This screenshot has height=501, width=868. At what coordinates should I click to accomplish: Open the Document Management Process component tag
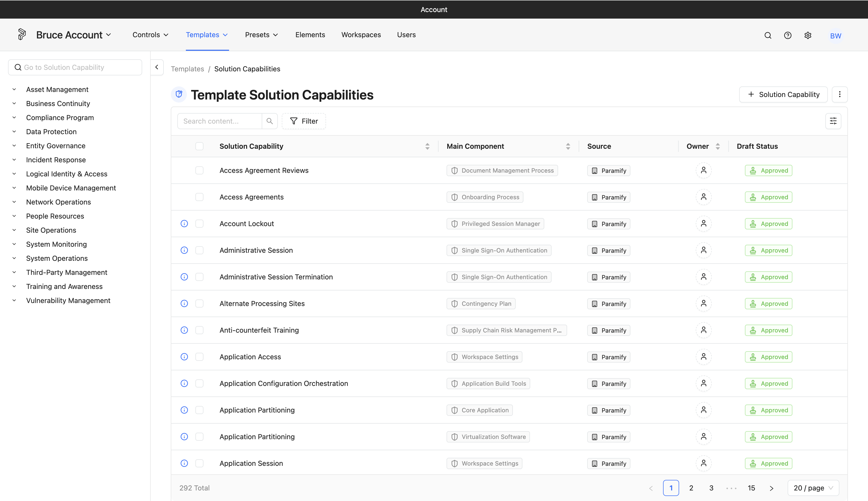(x=502, y=170)
